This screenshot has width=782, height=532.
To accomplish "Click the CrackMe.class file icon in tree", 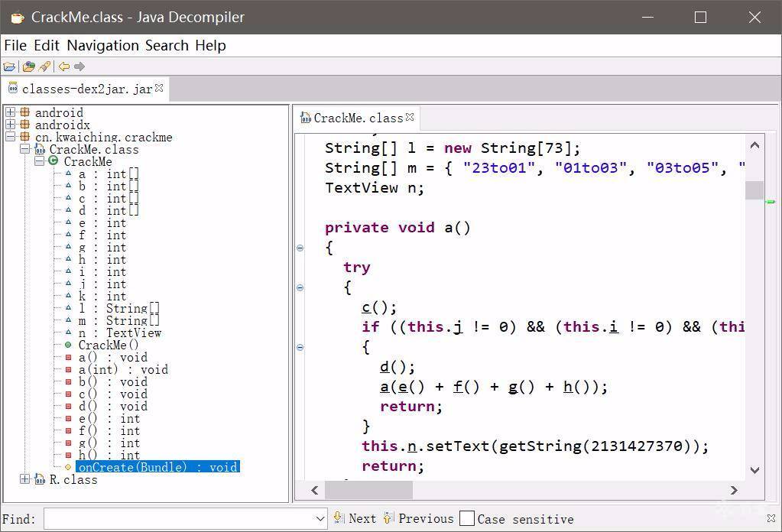I will [40, 149].
